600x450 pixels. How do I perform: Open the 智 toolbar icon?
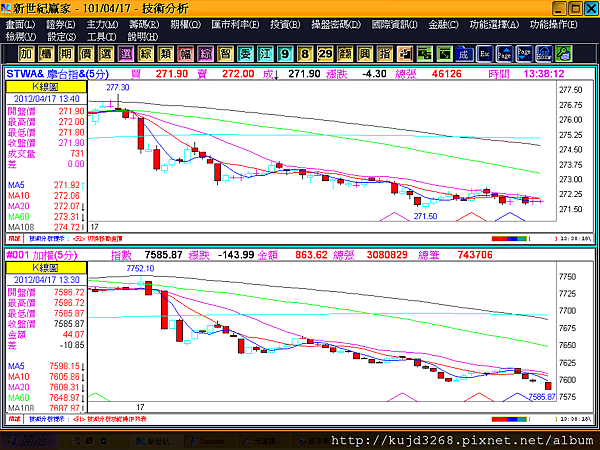pyautogui.click(x=225, y=54)
